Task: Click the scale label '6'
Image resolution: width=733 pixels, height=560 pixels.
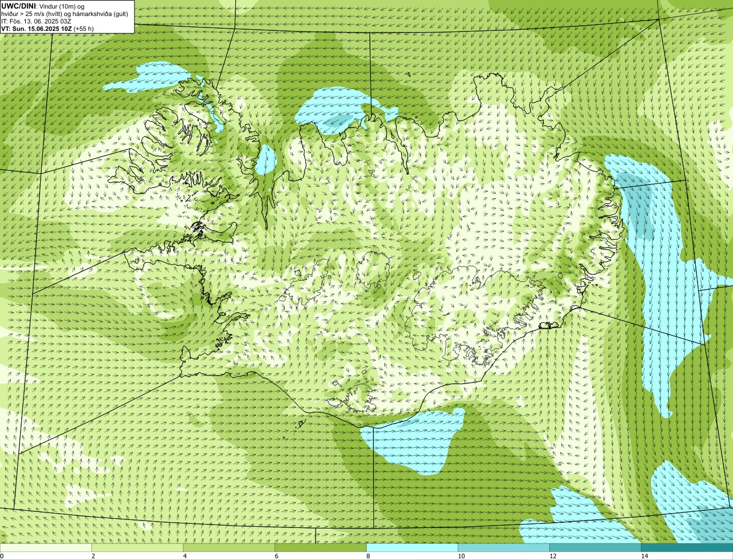Action: pyautogui.click(x=276, y=556)
